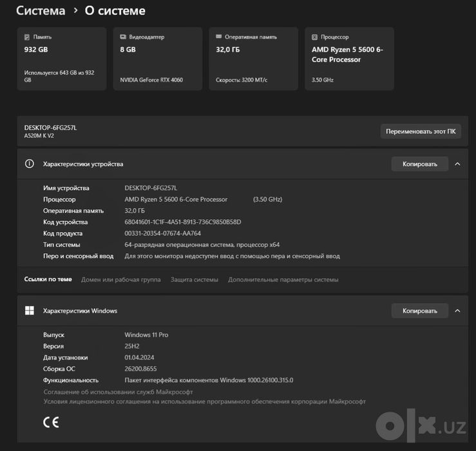The height and width of the screenshot is (451, 476).
Task: Click Дата установки value 01.04.2024
Action: click(139, 358)
